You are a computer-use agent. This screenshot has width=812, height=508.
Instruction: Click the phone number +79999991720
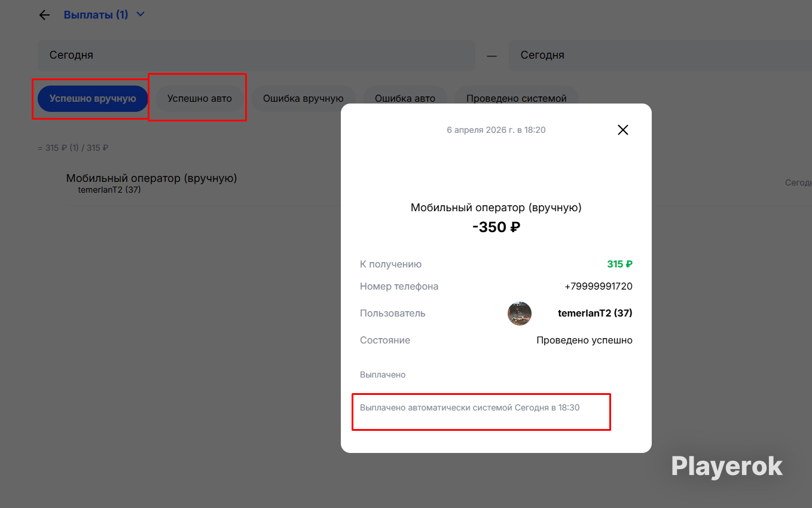(598, 287)
